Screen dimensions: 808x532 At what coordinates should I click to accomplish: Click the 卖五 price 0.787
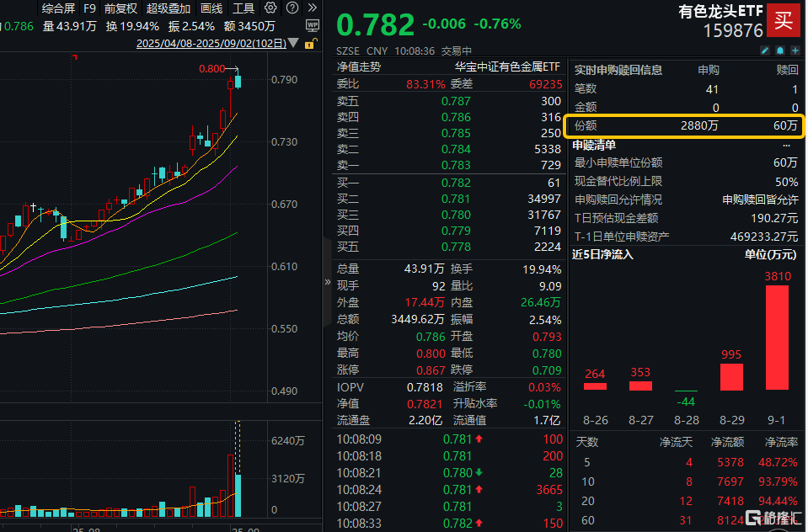(x=456, y=101)
